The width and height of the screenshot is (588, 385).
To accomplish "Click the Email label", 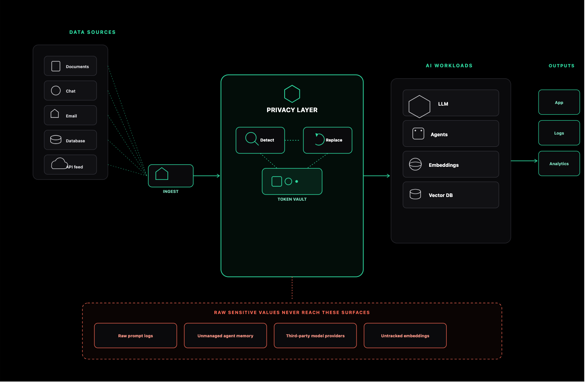I will (x=71, y=116).
